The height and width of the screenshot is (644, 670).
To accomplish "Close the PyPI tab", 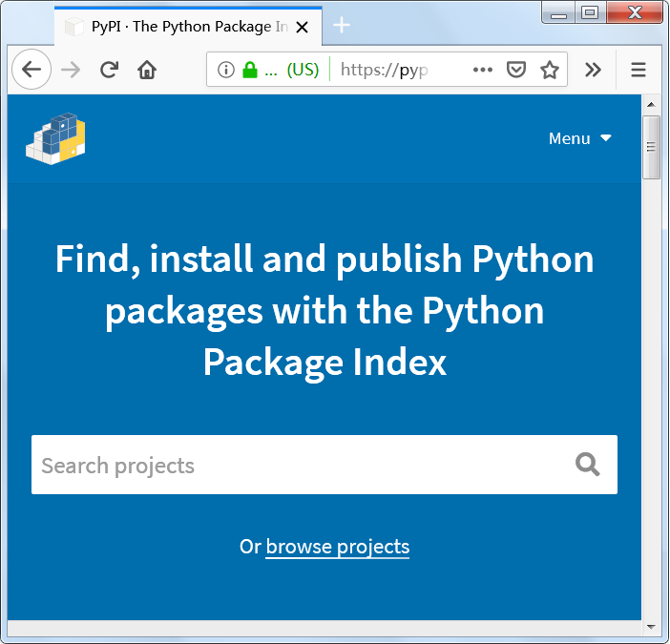I will tap(303, 28).
